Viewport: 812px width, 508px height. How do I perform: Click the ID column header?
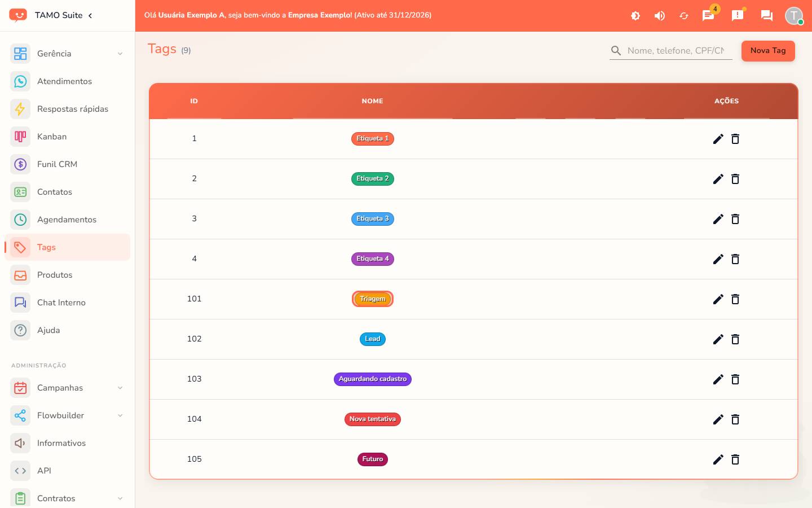click(x=194, y=101)
